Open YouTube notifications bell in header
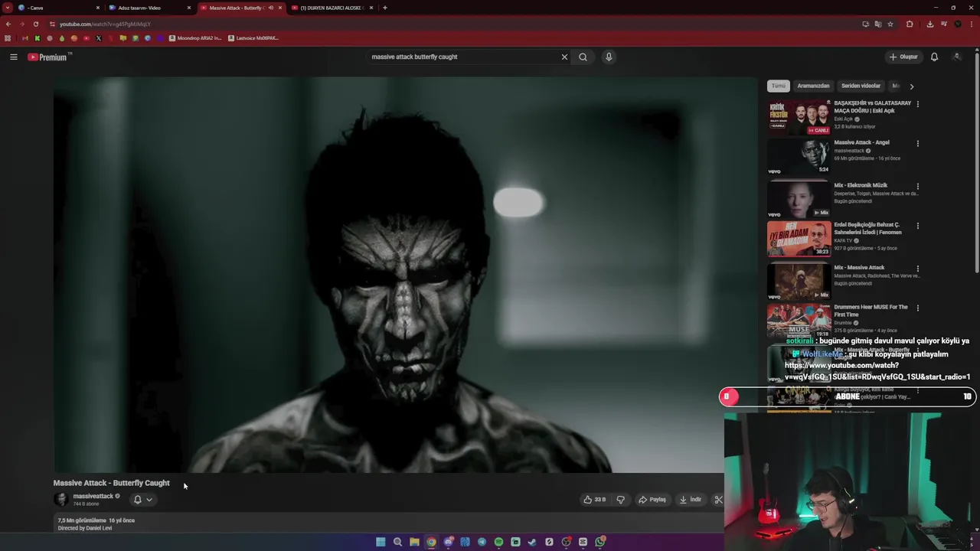 pos(934,57)
